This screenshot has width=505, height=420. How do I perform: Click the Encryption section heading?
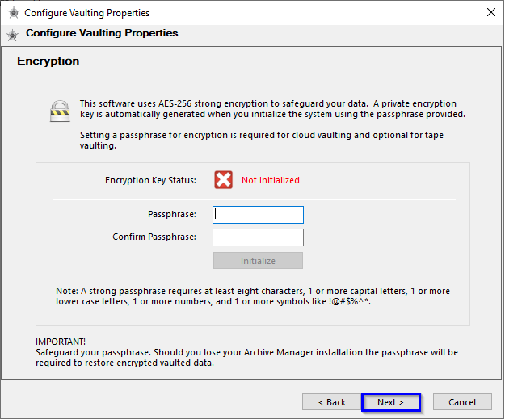click(48, 61)
